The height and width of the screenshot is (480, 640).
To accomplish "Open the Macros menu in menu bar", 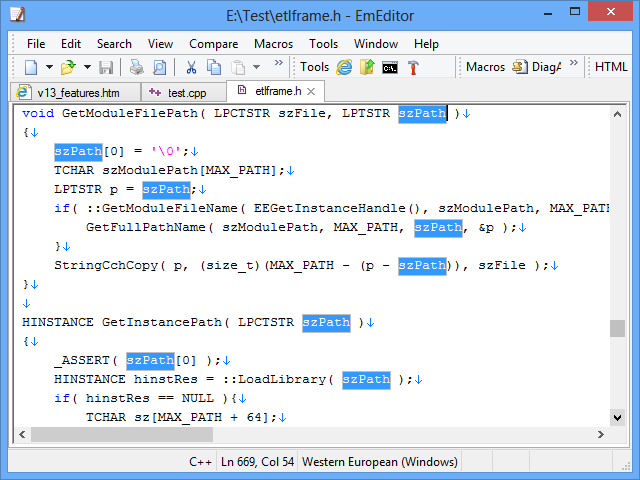I will (x=273, y=44).
